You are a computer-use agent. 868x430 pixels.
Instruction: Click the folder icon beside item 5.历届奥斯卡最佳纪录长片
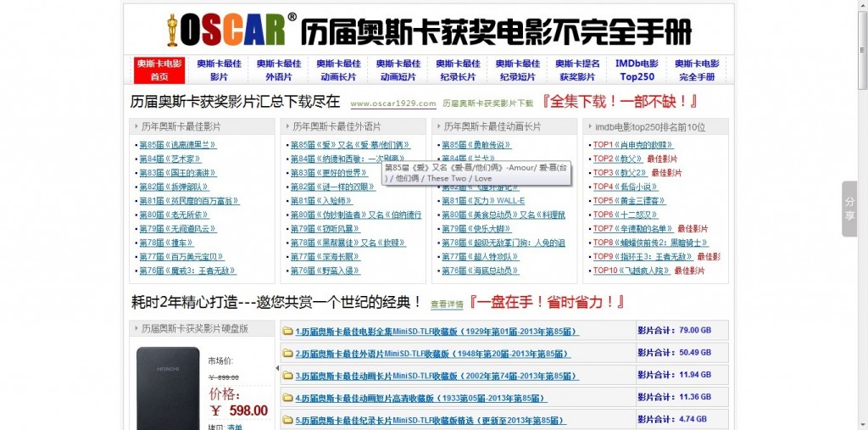tap(287, 420)
